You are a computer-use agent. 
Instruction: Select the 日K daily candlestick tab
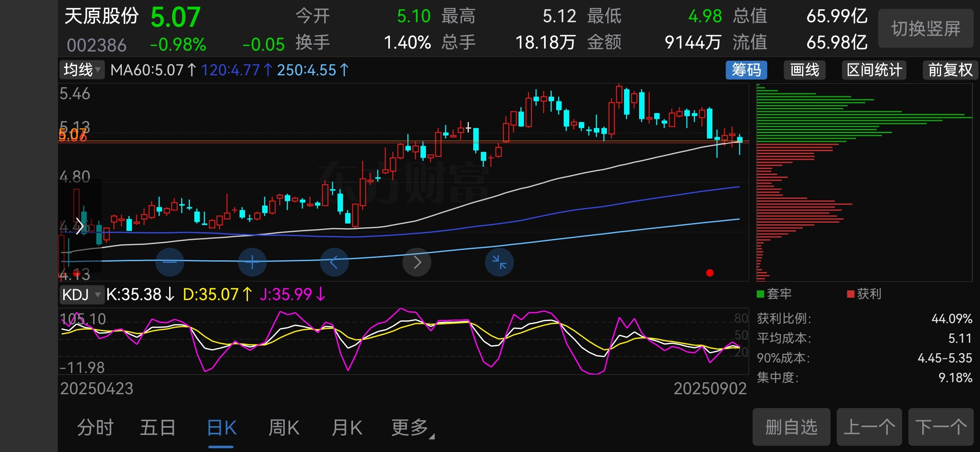point(222,428)
